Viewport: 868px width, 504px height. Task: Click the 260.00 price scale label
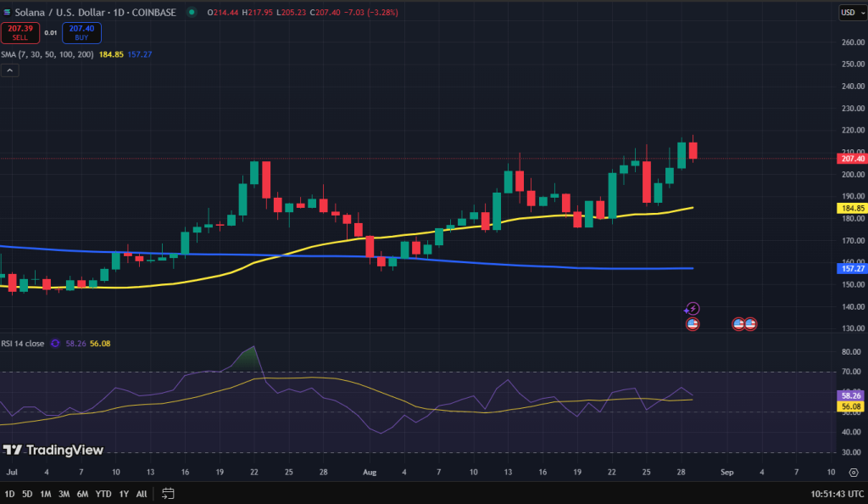853,42
